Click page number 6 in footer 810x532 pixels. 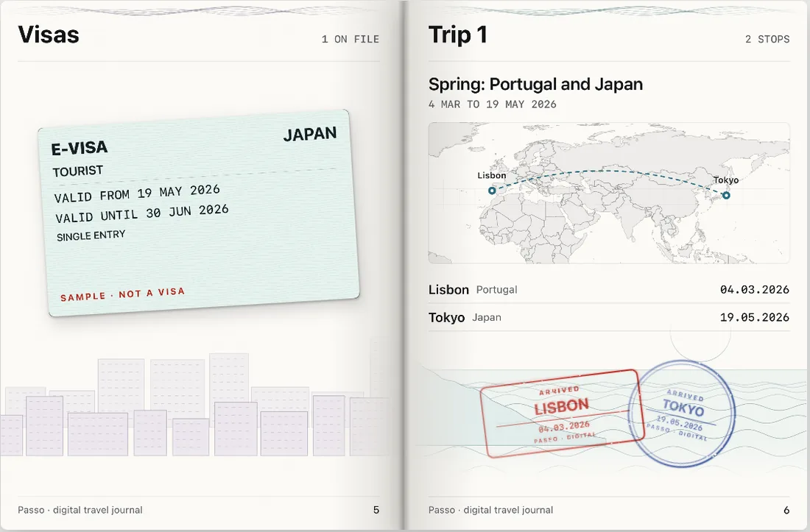pyautogui.click(x=786, y=510)
